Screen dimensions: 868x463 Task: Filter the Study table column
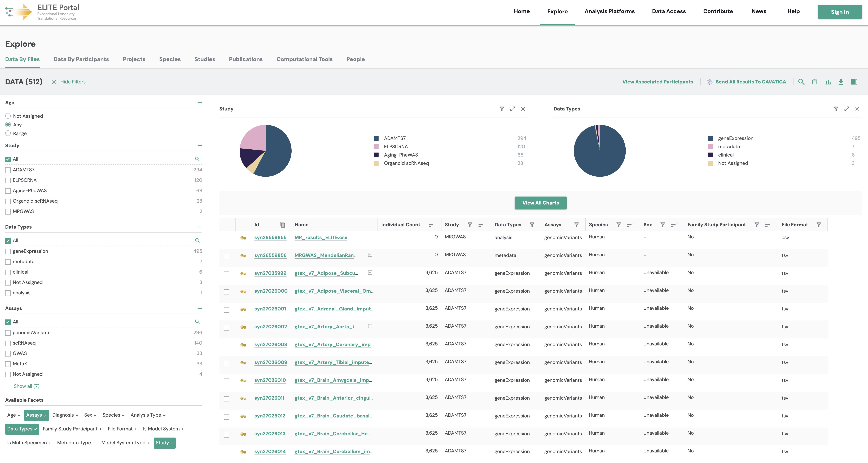click(x=470, y=225)
